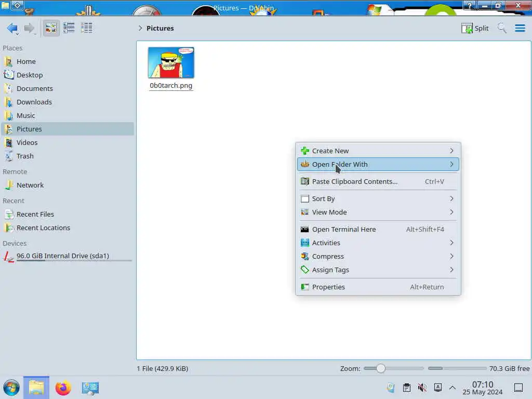Image resolution: width=532 pixels, height=399 pixels.
Task: Expand the Activities arrow
Action: tap(451, 243)
